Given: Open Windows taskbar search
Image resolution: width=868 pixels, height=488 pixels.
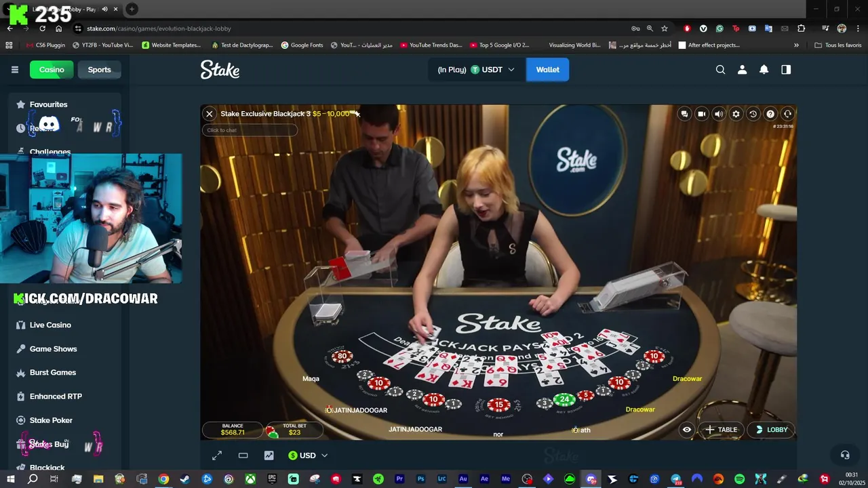Looking at the screenshot, I should click(x=33, y=479).
